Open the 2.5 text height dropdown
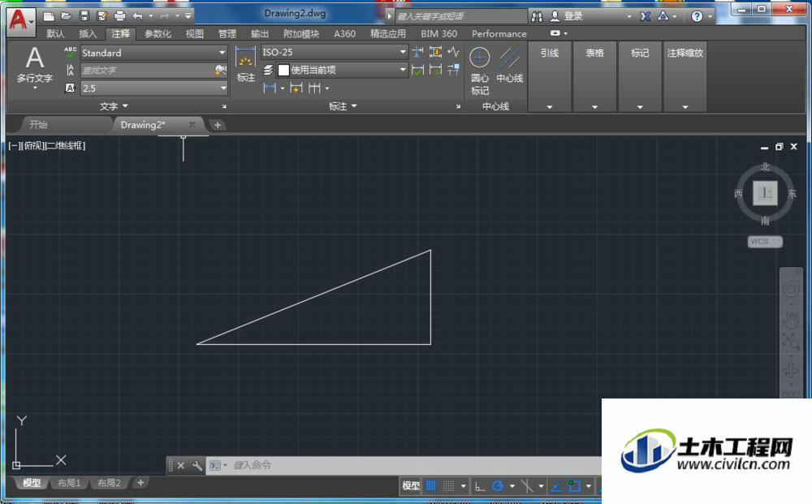The width and height of the screenshot is (812, 504). pos(223,88)
